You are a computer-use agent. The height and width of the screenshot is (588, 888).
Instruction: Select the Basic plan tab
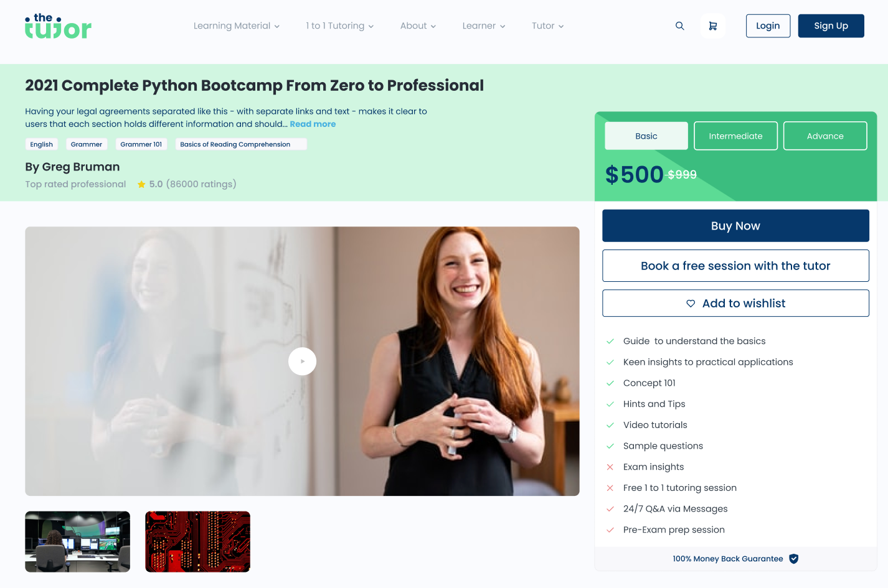pos(646,136)
